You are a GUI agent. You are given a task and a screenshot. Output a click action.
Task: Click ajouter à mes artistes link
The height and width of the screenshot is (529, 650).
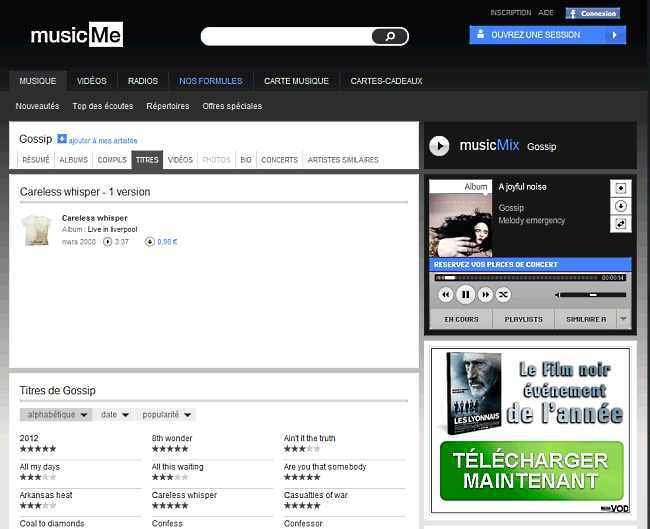103,141
